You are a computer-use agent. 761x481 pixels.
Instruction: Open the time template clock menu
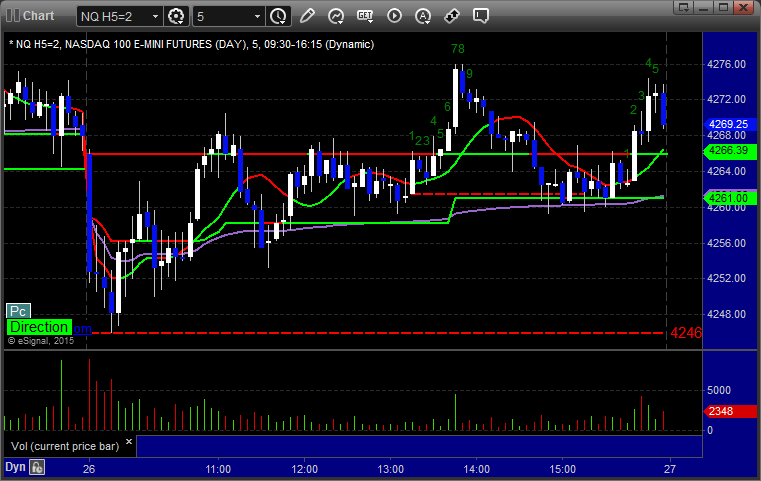coord(279,16)
